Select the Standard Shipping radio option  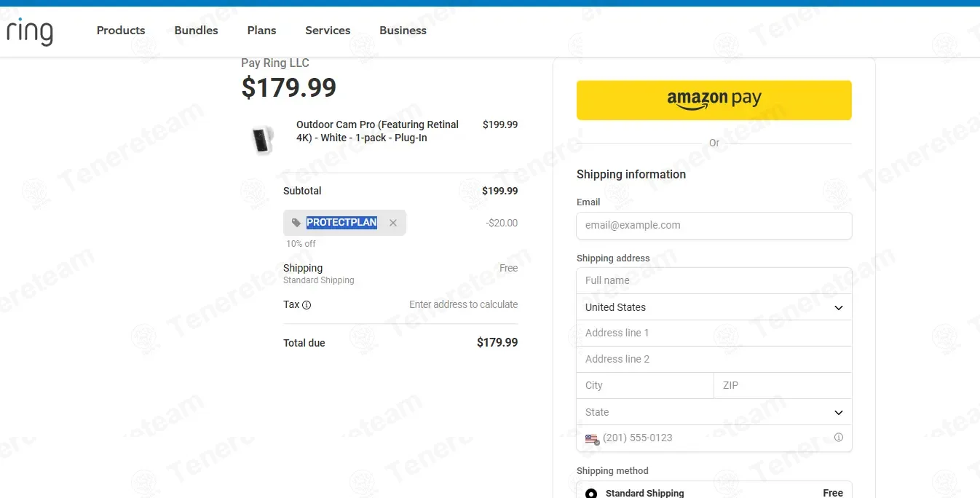[591, 493]
